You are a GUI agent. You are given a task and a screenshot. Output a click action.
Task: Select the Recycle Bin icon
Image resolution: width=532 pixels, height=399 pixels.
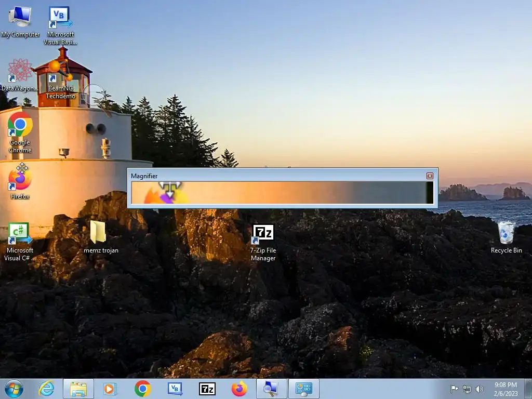coord(506,237)
